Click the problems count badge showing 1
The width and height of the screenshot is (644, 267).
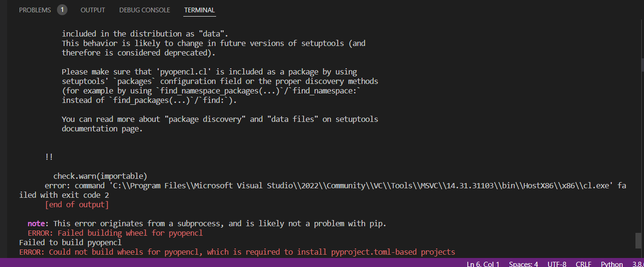coord(62,10)
